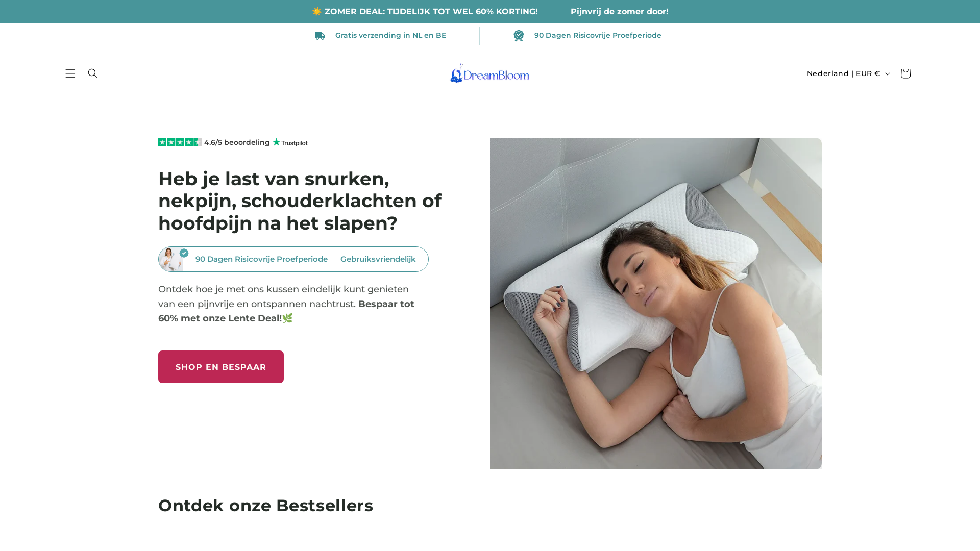The width and height of the screenshot is (980, 551).
Task: Click the doctor avatar with verified checkmark
Action: pyautogui.click(x=174, y=259)
